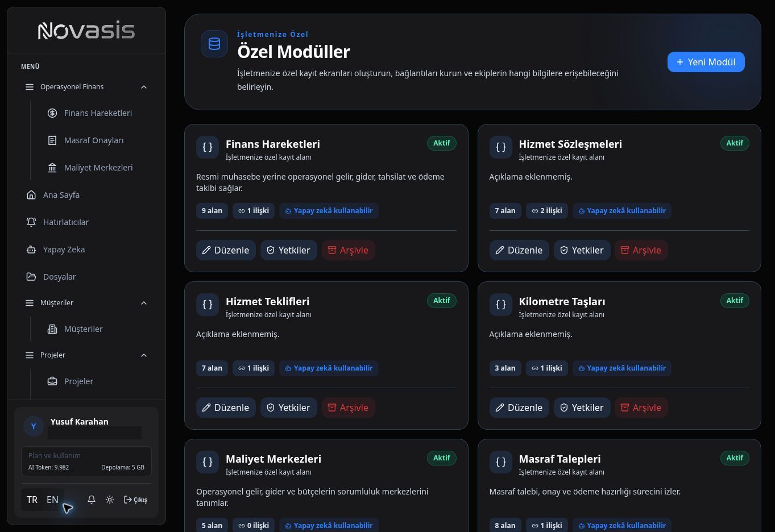Screen dimensions: 775x532
Task: Click the notification bell icon
Action: [x=92, y=500]
